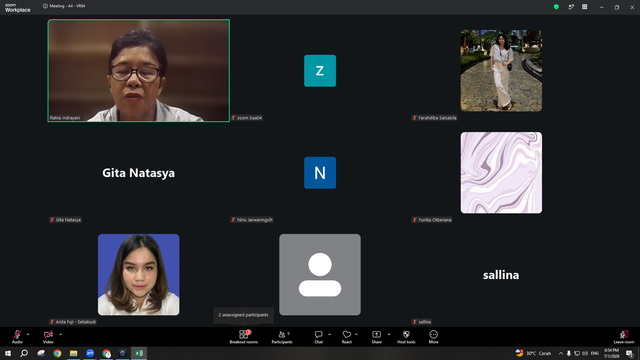Open the Windows Start menu
The width and height of the screenshot is (640, 360).
[x=8, y=353]
